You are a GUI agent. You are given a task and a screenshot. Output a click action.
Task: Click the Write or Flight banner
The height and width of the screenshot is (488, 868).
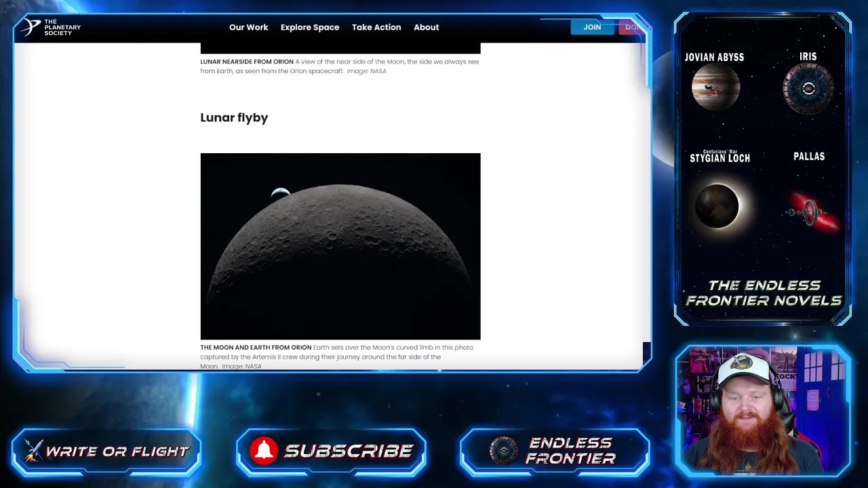pos(106,451)
